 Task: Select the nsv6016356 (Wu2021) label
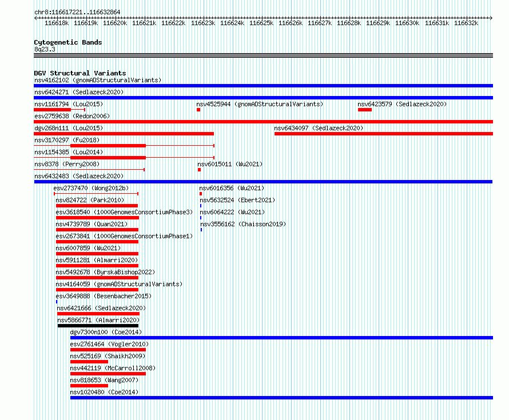pos(232,188)
